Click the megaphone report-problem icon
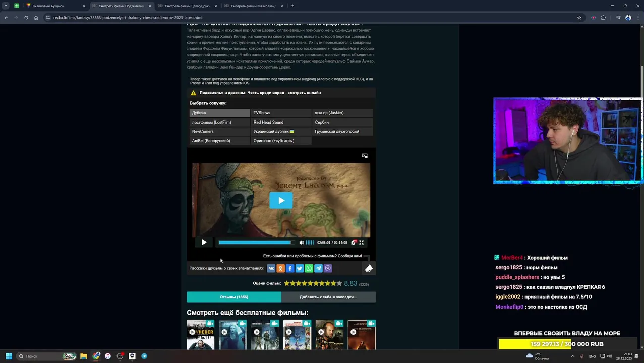This screenshot has height=363, width=644. [369, 268]
